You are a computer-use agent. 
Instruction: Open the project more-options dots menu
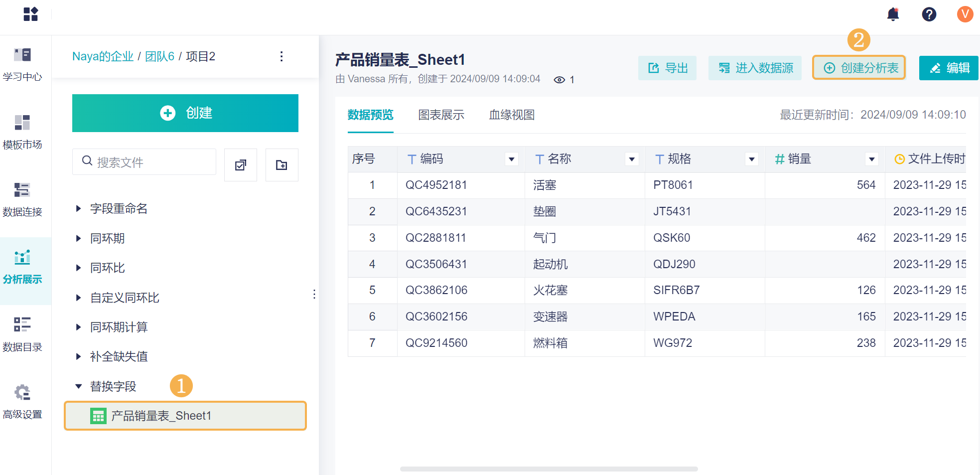[281, 56]
